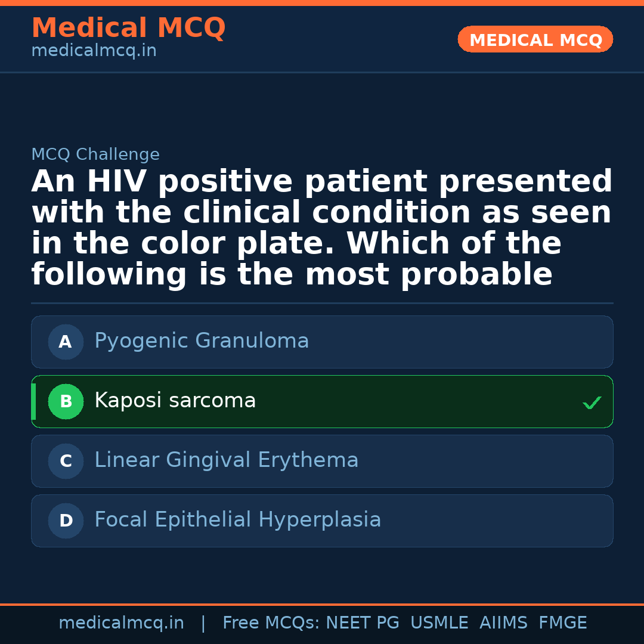
Task: Select the Focal Epithelial Hyperplasia option
Action: [x=237, y=520]
